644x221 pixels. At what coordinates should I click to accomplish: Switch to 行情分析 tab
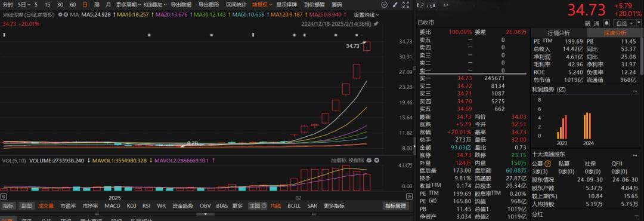559,33
